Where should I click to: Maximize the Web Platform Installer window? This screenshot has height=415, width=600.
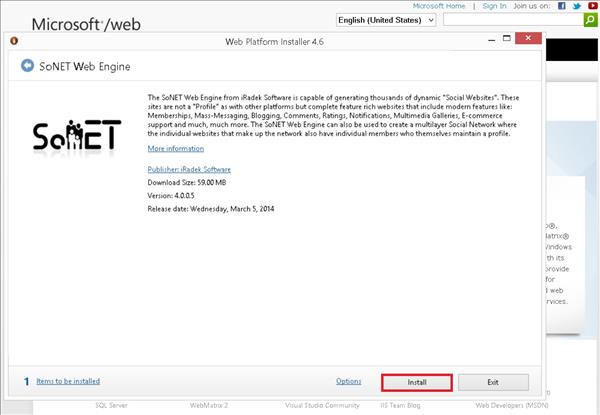[x=507, y=38]
